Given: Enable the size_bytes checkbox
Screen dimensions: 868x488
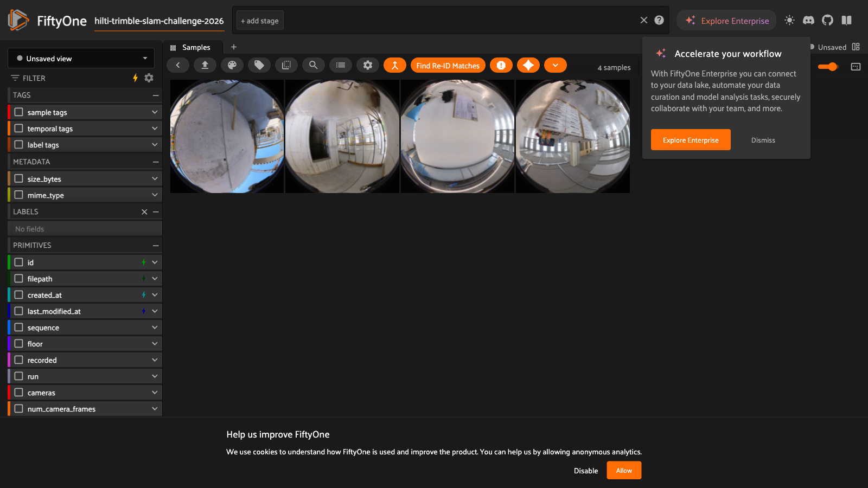Looking at the screenshot, I should (x=19, y=178).
